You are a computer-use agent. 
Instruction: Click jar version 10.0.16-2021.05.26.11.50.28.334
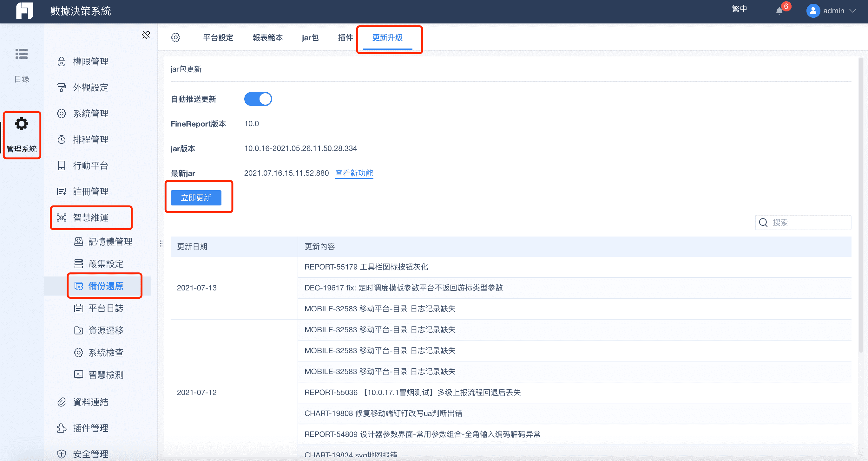pos(300,148)
